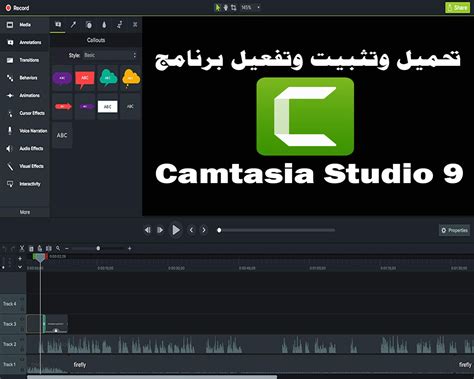Click the Redo arrow on timeline toolbar

tap(13, 248)
